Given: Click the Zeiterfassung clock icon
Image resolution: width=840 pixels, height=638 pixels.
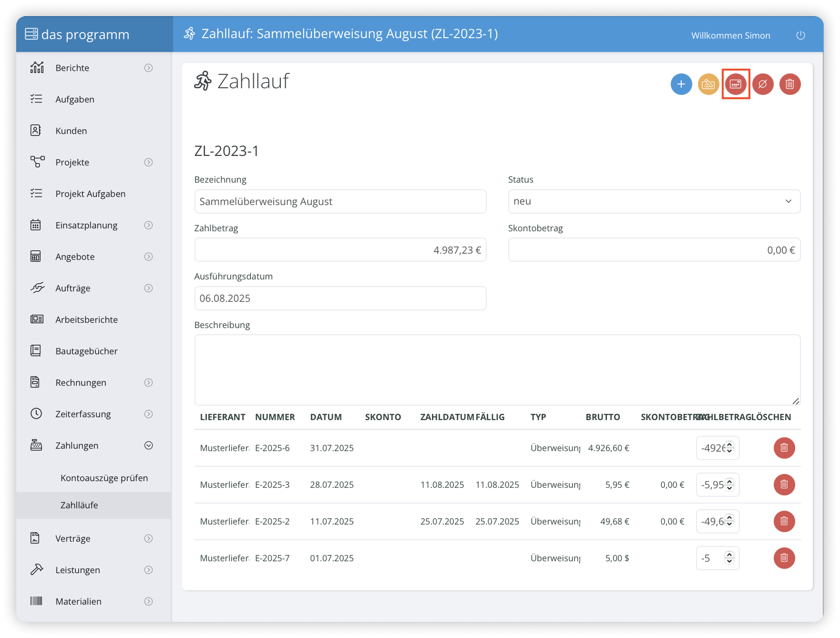Looking at the screenshot, I should click(x=36, y=413).
